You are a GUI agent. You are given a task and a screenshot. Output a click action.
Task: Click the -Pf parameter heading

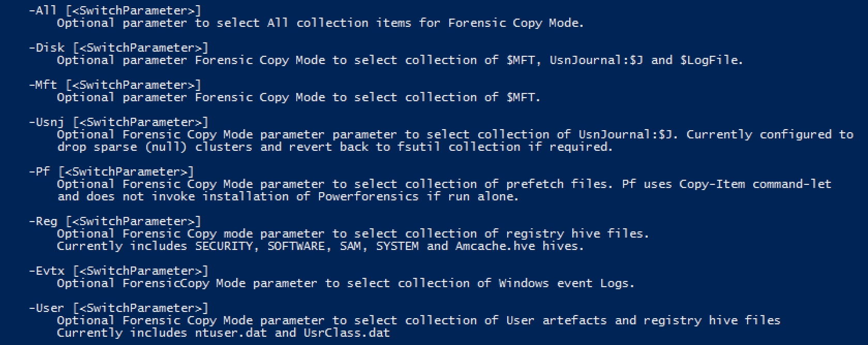pos(39,171)
